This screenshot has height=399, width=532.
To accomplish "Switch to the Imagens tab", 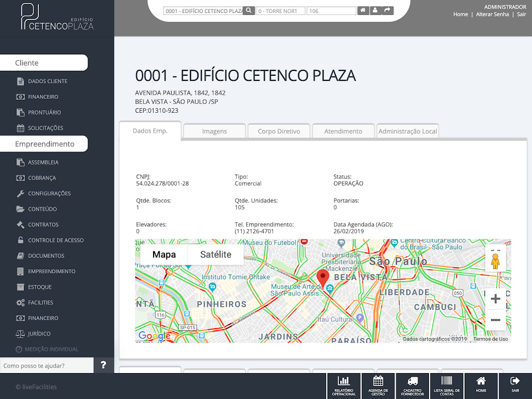I will point(214,131).
